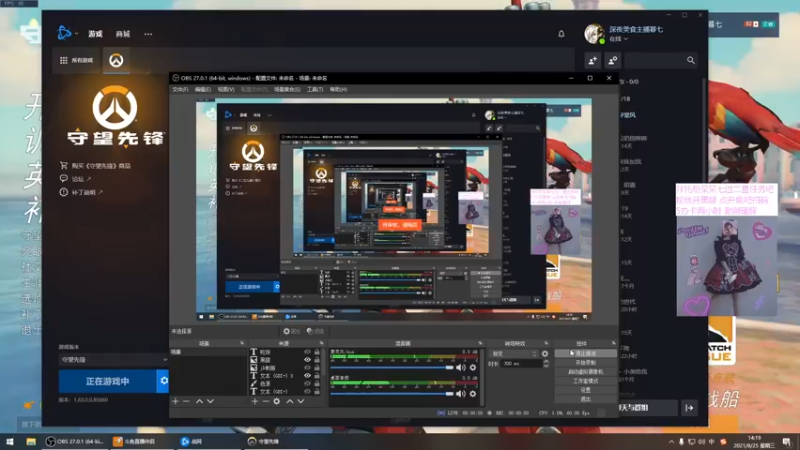Open the 商城 tab in Battle.net

point(122,34)
